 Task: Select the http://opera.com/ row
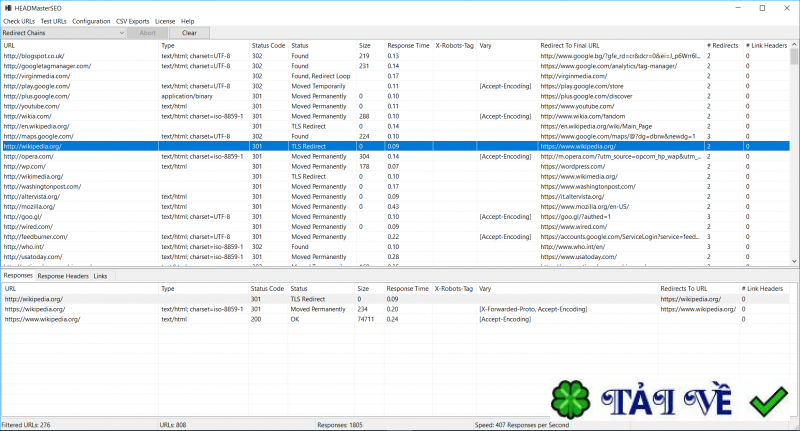[x=395, y=156]
